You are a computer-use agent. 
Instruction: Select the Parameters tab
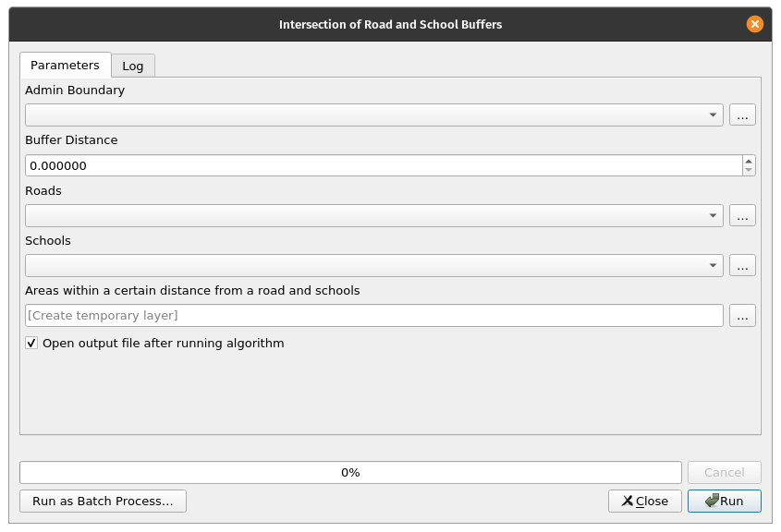(x=65, y=66)
